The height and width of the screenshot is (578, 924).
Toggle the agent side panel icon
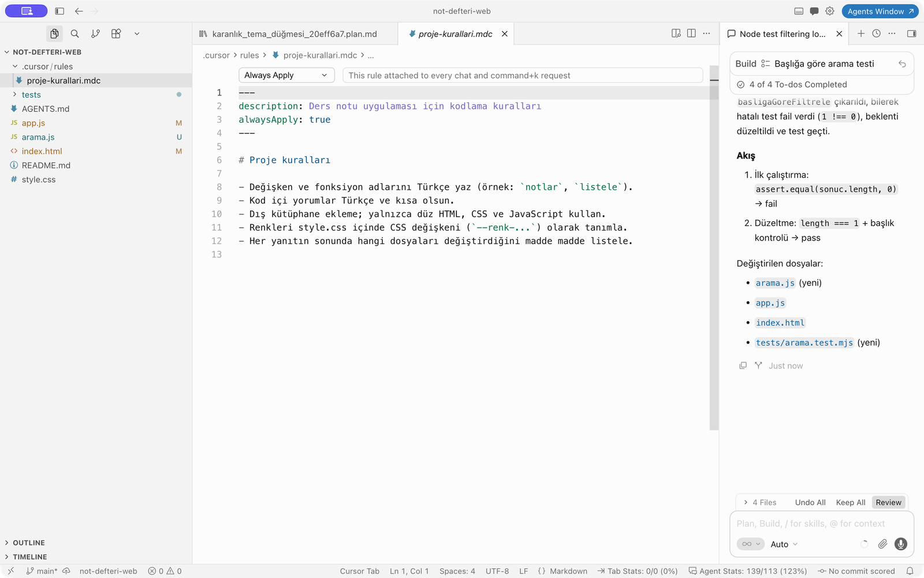pos(912,34)
